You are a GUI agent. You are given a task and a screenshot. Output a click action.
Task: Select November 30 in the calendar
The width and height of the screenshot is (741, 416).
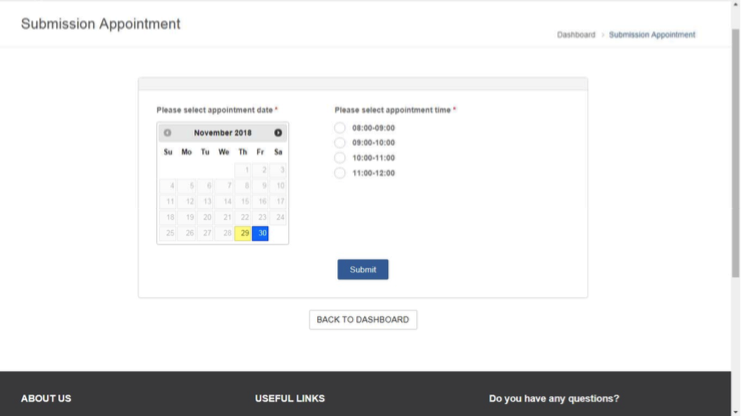(x=261, y=233)
